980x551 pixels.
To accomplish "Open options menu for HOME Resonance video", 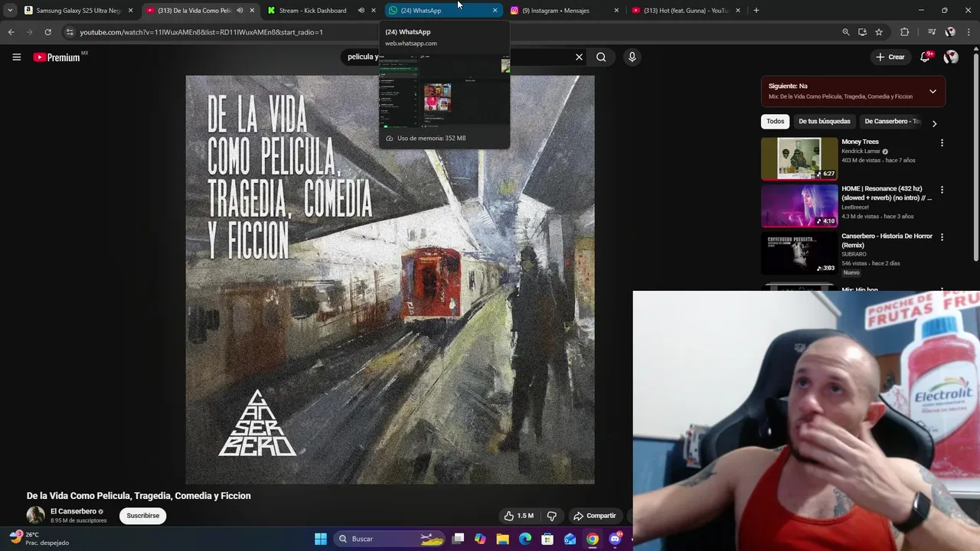I will point(942,190).
